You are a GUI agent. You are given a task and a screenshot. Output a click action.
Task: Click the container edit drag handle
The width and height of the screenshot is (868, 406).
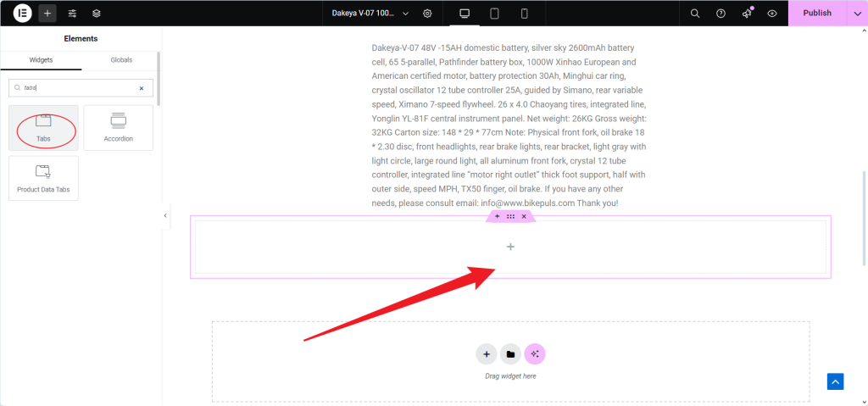(x=510, y=217)
